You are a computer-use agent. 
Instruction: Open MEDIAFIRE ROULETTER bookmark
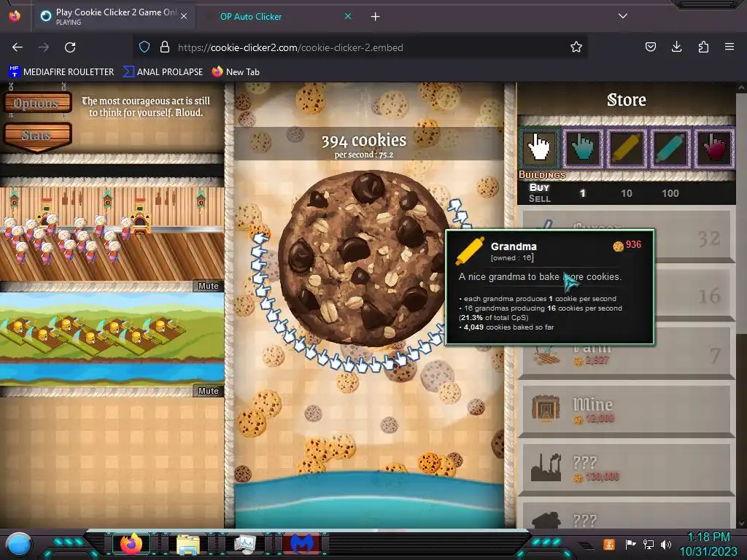click(61, 72)
